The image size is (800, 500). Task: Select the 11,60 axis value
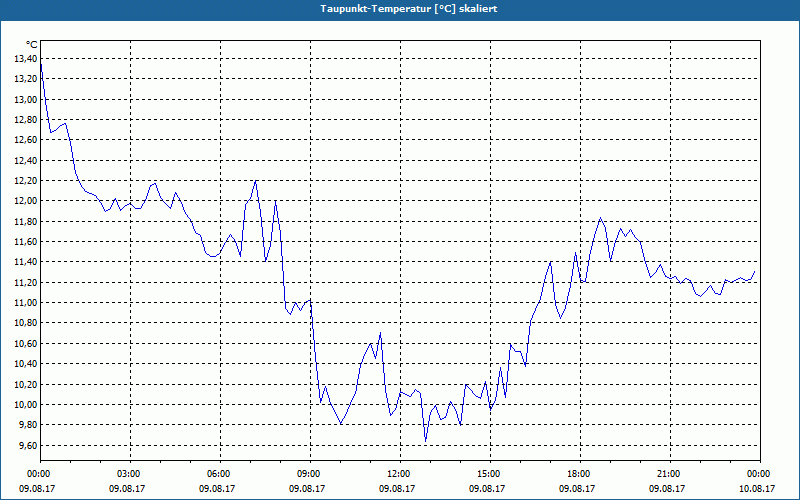tap(27, 241)
